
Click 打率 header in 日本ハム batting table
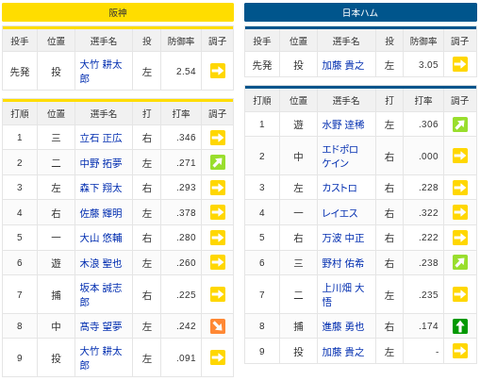tap(423, 101)
